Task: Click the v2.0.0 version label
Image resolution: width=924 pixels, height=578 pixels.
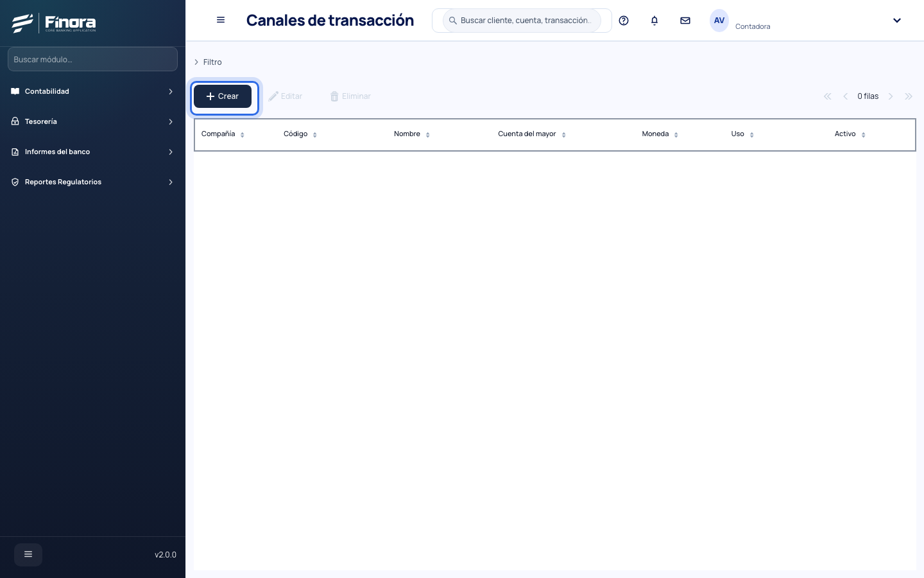Action: pos(166,555)
